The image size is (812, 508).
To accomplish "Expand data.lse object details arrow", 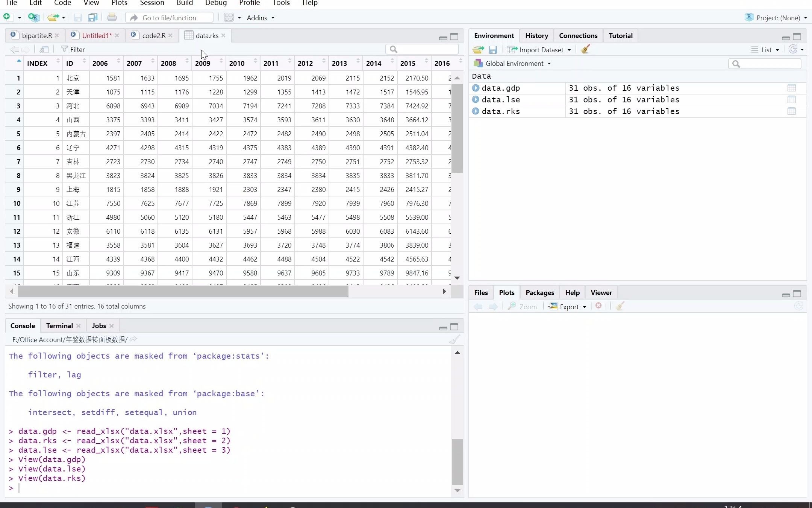I will tap(476, 100).
